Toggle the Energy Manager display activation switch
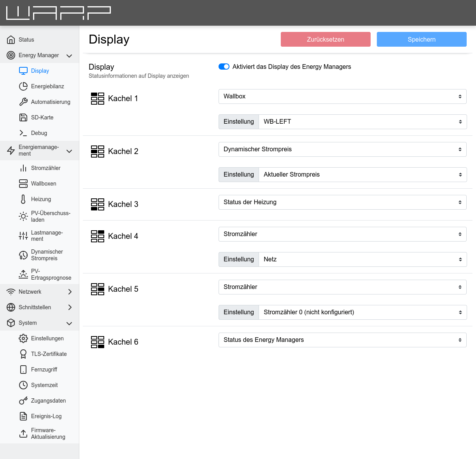 coord(224,67)
